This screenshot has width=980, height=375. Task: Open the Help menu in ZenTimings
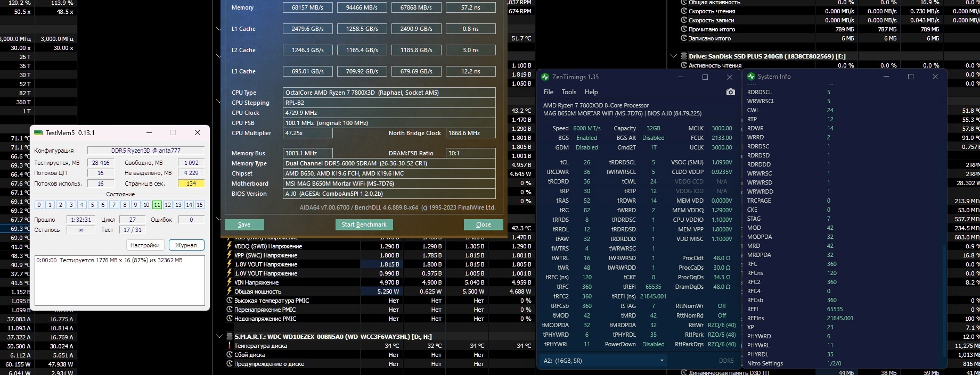pyautogui.click(x=591, y=92)
